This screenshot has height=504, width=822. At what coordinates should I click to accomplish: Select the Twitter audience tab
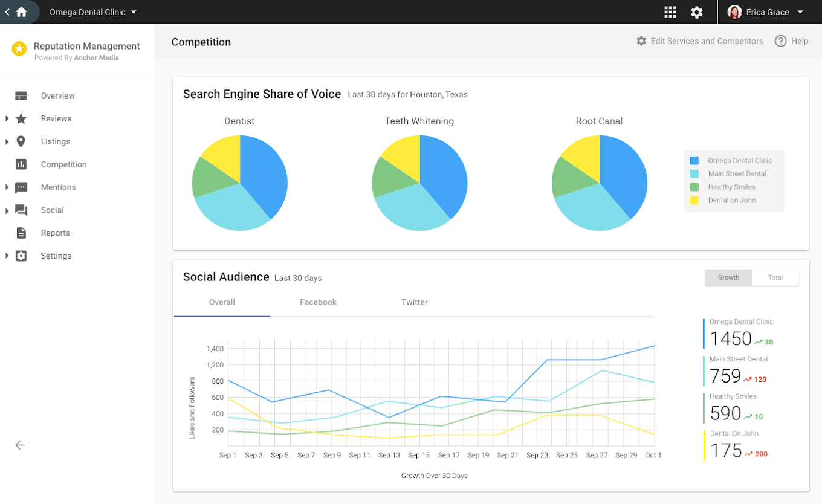pos(414,302)
